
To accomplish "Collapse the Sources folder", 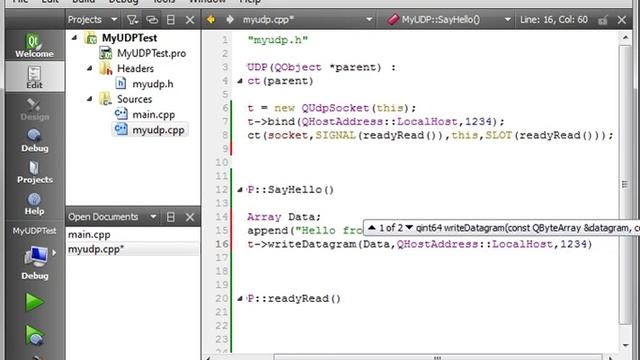I will (90, 99).
